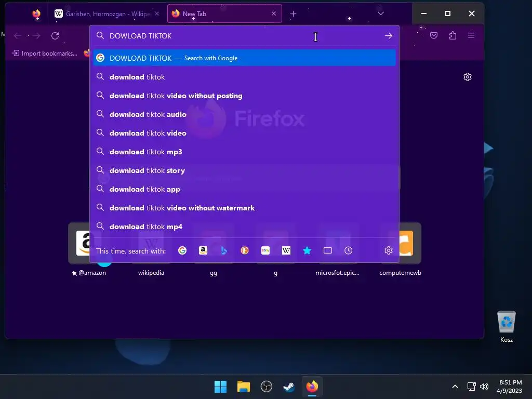This screenshot has height=399, width=532.
Task: Pick the 'download tiktok story' suggestion
Action: pos(244,170)
